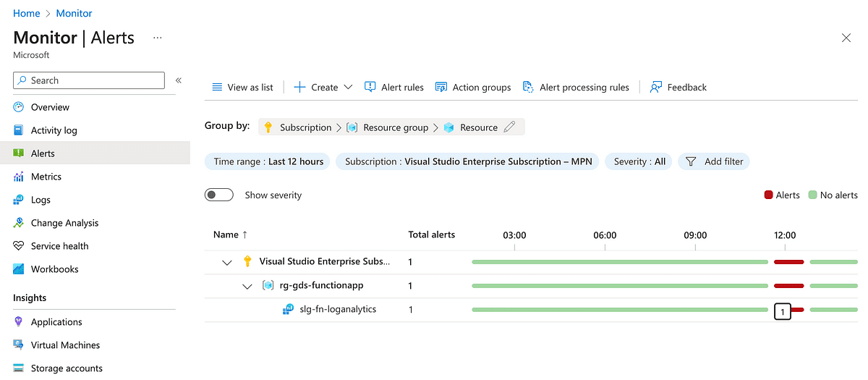
Task: Toggle the Show severity switch
Action: (x=219, y=195)
